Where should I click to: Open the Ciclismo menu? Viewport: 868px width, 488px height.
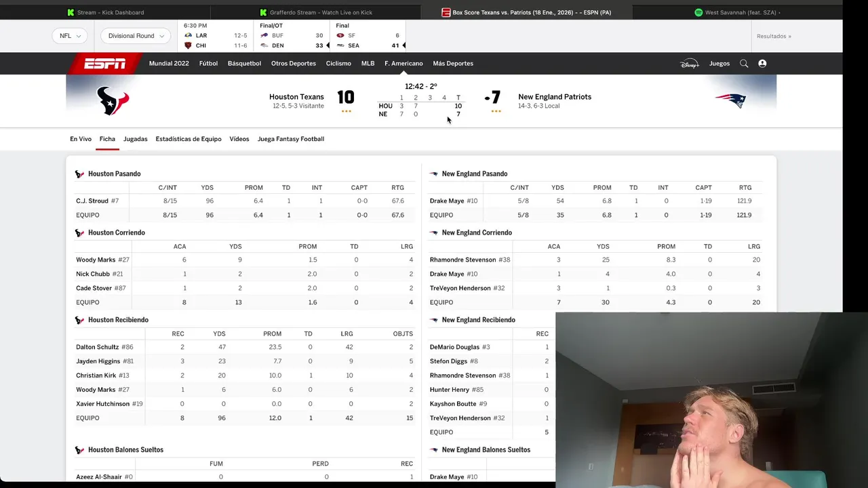tap(338, 64)
